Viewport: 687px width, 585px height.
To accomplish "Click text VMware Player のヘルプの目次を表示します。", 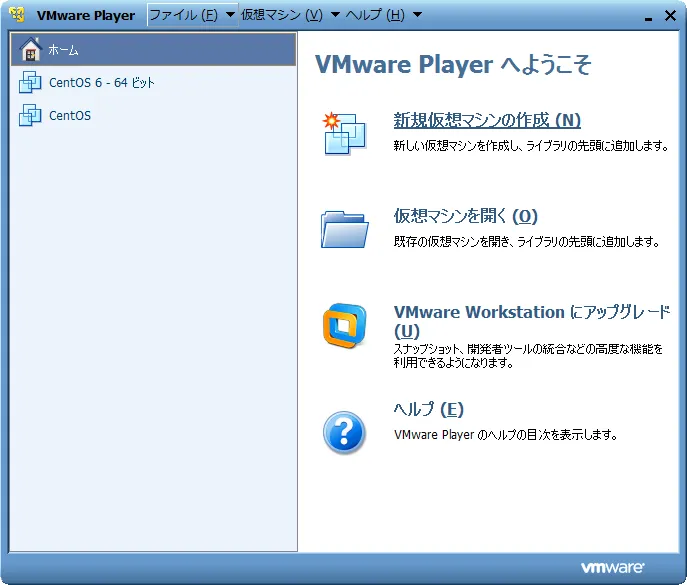I will tap(506, 435).
